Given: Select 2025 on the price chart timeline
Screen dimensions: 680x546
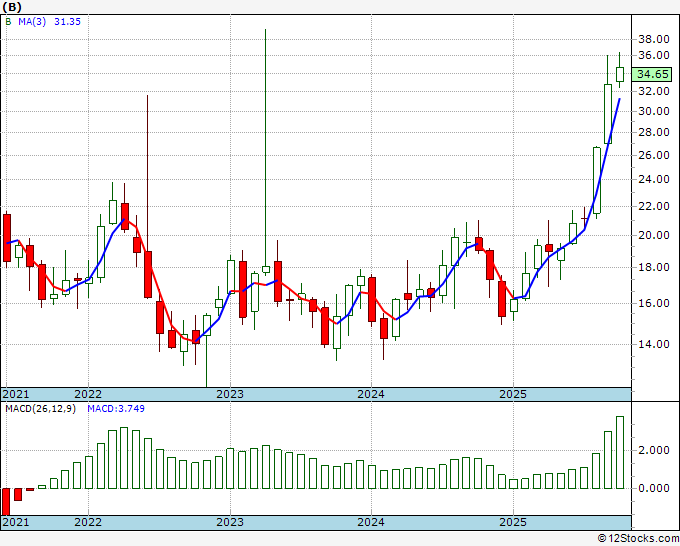Looking at the screenshot, I should pos(512,394).
